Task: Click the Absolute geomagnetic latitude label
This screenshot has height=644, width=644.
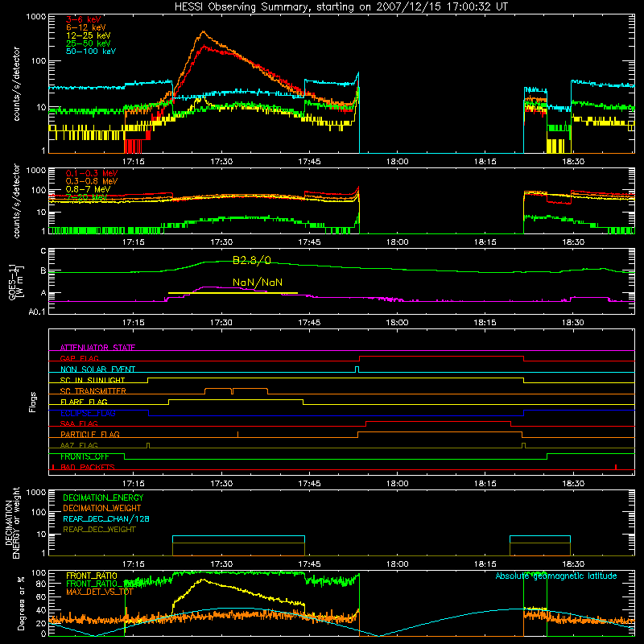Action: point(556,576)
